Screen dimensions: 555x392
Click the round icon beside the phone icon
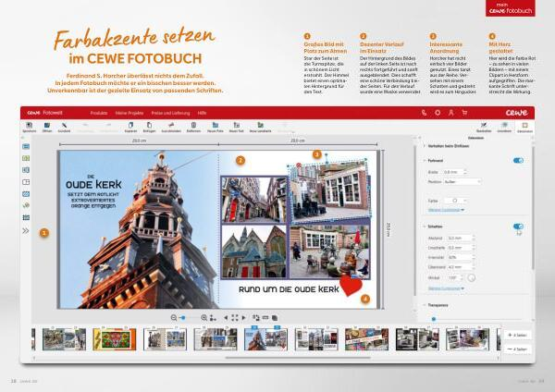click(438, 113)
